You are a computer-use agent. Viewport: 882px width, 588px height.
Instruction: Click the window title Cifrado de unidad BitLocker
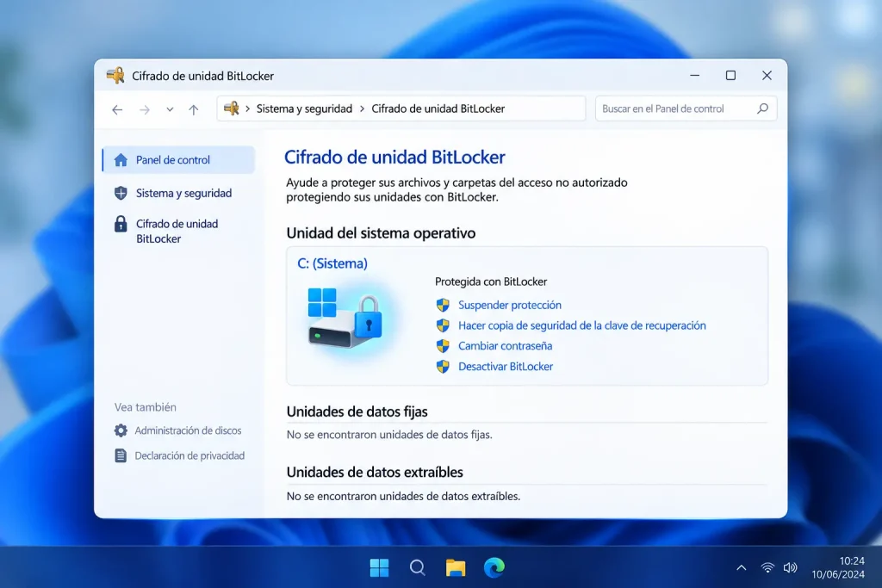pos(202,76)
